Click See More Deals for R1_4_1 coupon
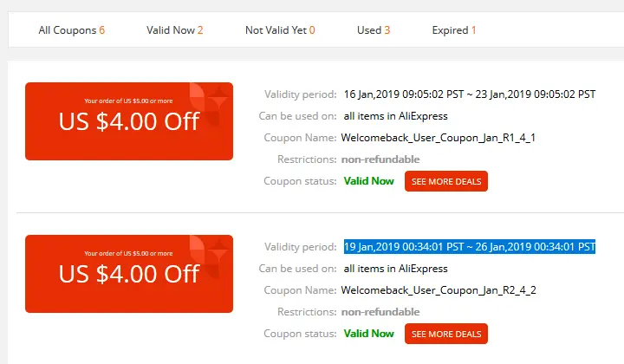624x364 pixels. click(446, 181)
